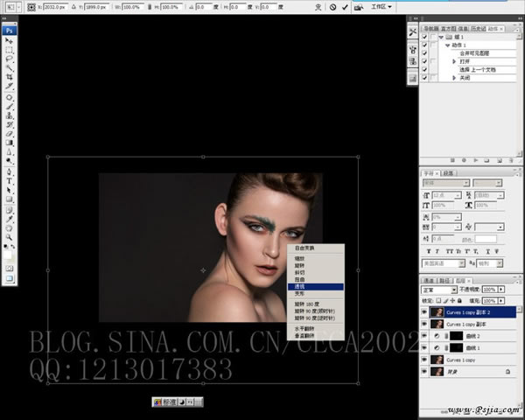Open the layer blend mode 正常 dropdown
This screenshot has height=420, width=525.
coord(439,290)
